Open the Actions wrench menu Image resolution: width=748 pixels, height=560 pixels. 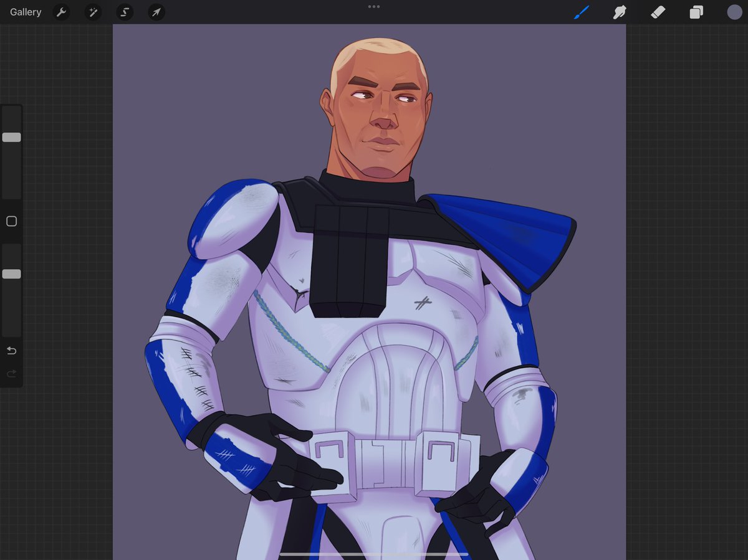coord(61,12)
